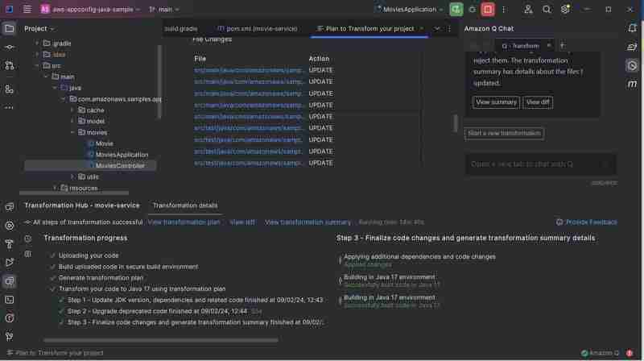Stop the running application
This screenshot has width=644, height=361.
[488, 9]
